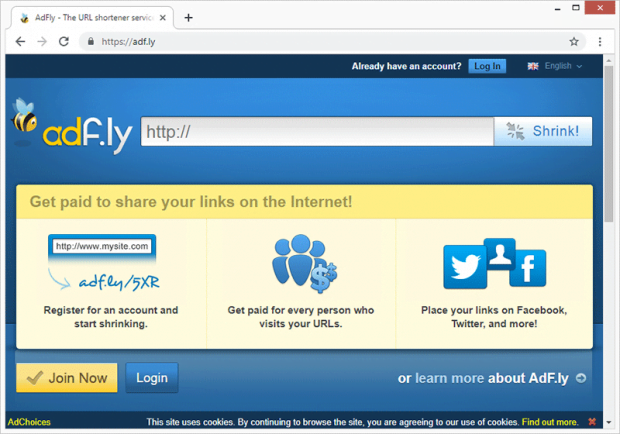Image resolution: width=620 pixels, height=434 pixels.
Task: Click the browser back arrow
Action: (20, 42)
